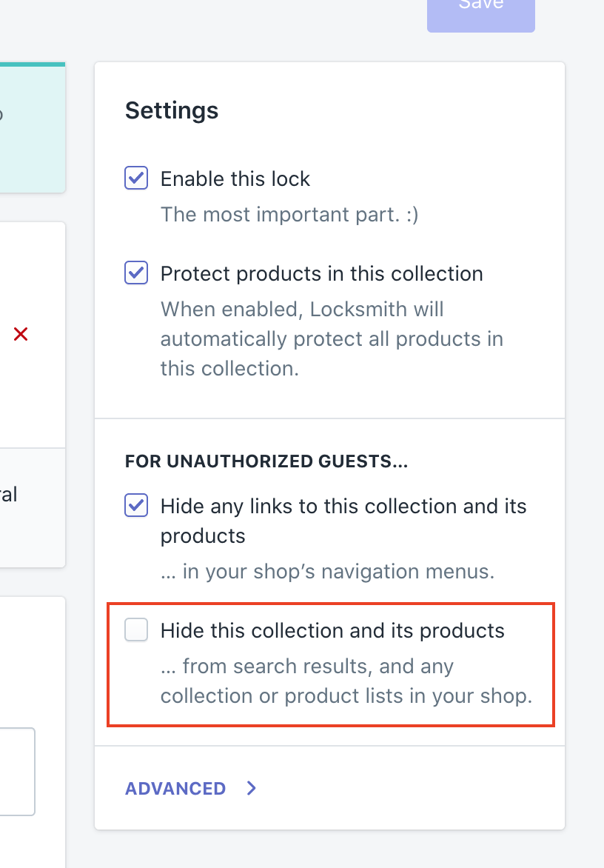
Task: Select the 'Protect products in this collection' label
Action: coord(321,273)
